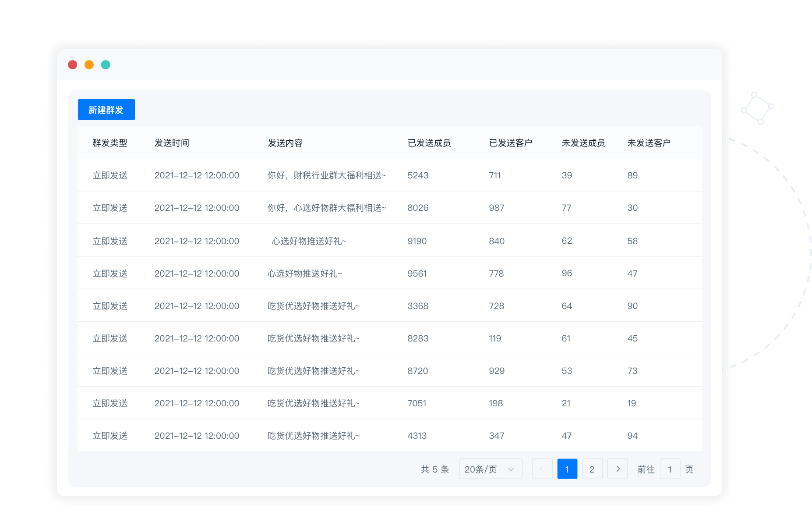Viewport: 812px width, 526px height.
Task: Select the content 你好，心选好物群大福利相送~
Action: tap(327, 208)
